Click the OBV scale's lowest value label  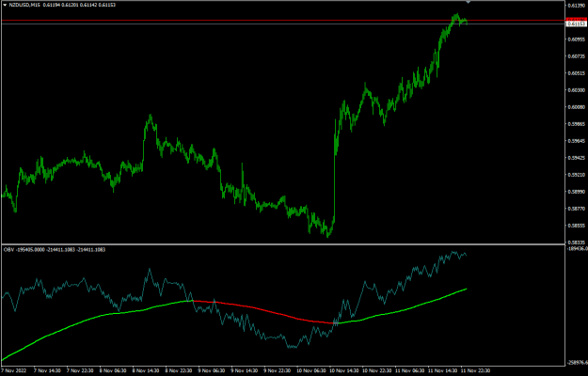(578, 362)
